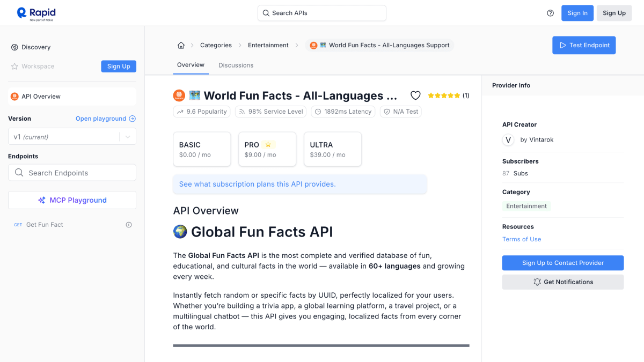
Task: Go to Categories breadcrumb
Action: [x=216, y=45]
